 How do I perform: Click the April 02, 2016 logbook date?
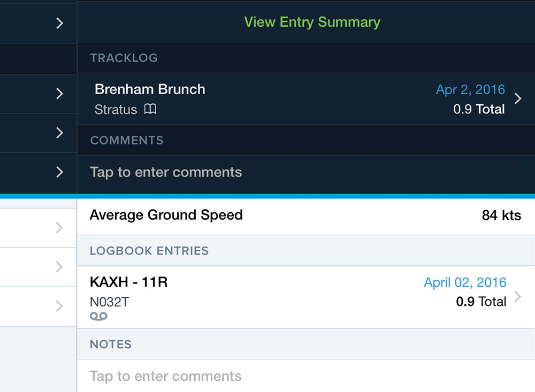pos(465,282)
